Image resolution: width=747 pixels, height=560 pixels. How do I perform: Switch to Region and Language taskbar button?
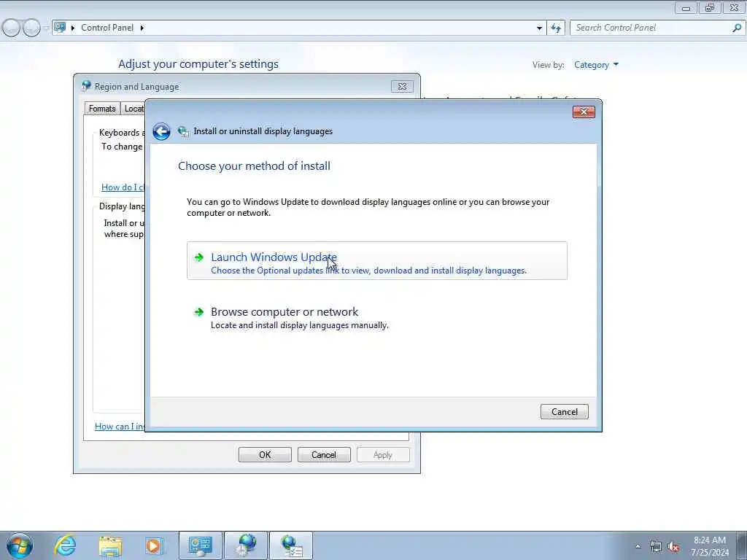click(x=246, y=545)
